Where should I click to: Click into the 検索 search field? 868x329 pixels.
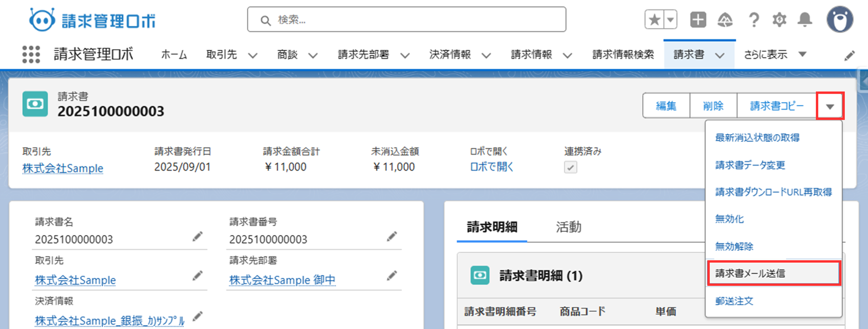tap(407, 20)
